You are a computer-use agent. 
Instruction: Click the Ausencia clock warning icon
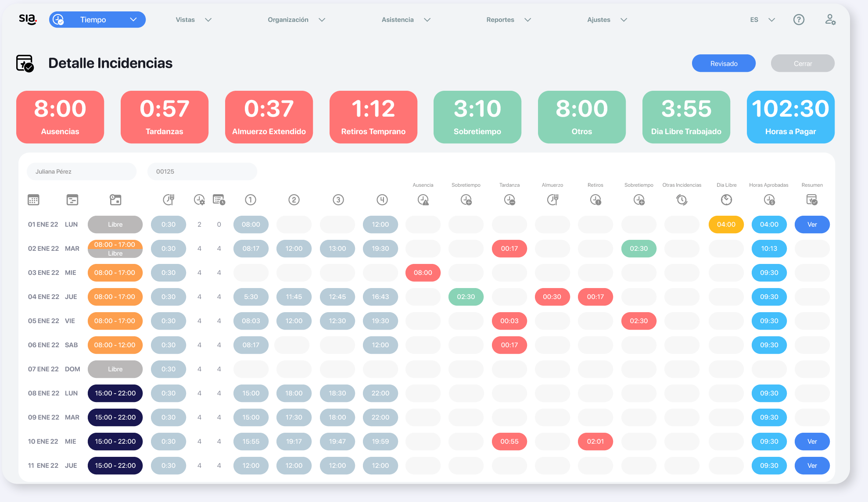423,200
